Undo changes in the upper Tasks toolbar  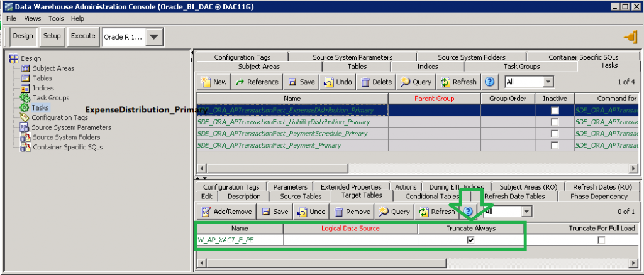coord(338,82)
